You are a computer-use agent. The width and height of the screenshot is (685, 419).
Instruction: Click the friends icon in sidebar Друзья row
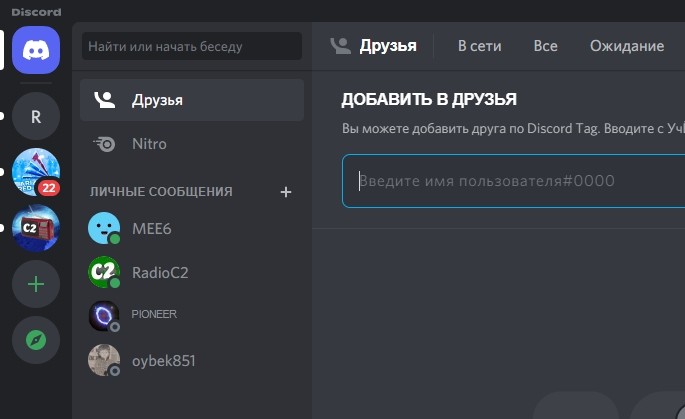pyautogui.click(x=105, y=100)
